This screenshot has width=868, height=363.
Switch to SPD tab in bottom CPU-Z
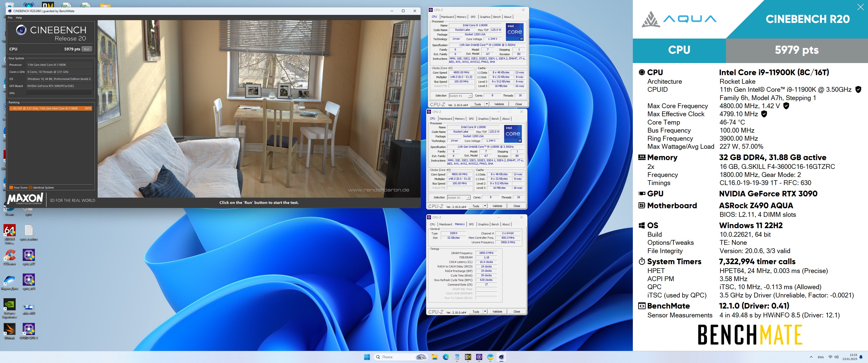471,224
